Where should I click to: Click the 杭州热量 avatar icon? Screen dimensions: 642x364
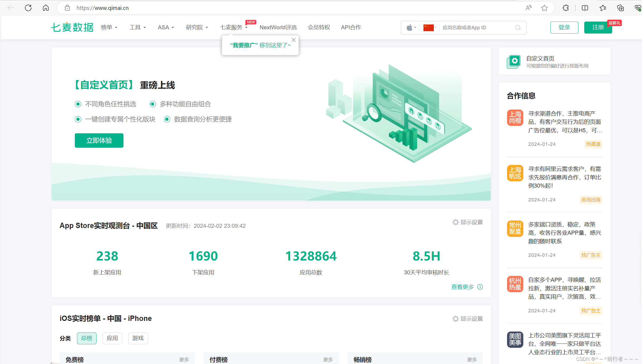pos(515,284)
